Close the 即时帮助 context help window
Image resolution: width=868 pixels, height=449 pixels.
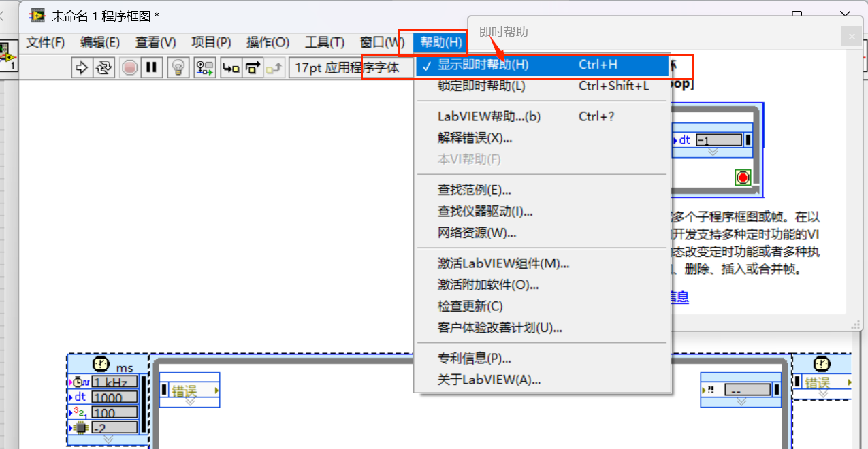click(851, 36)
